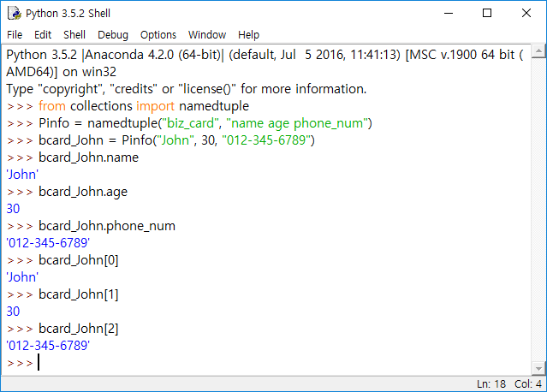547x392 pixels.
Task: Click the Python IDLE icon in title bar
Action: 15,13
